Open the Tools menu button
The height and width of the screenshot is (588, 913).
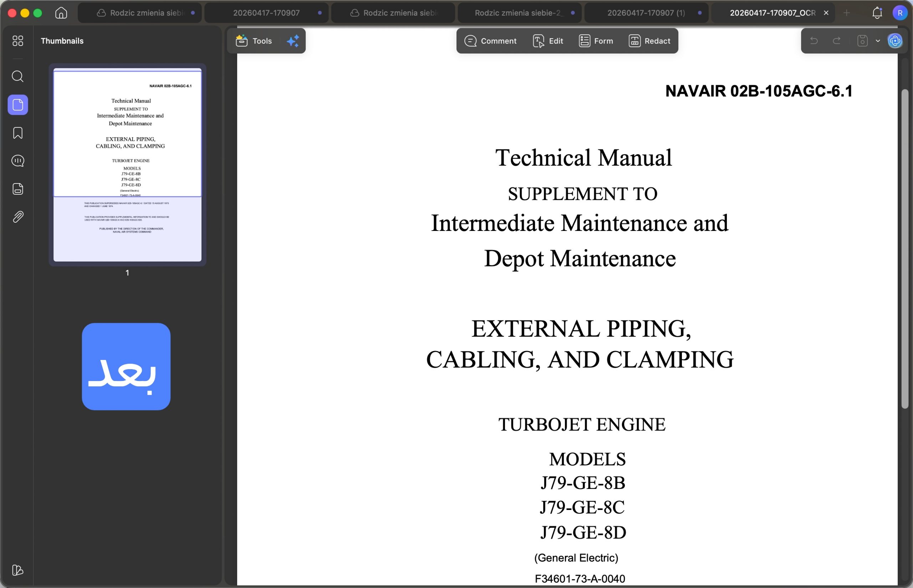point(254,41)
